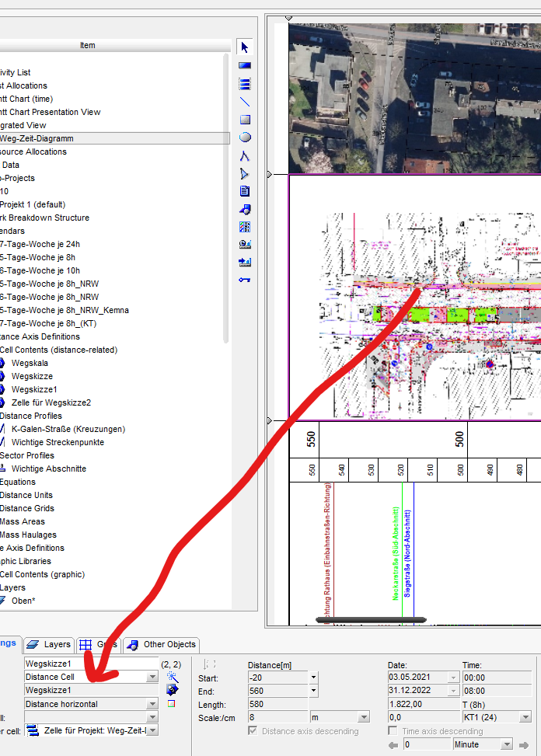Click the key icon tool
Image resolution: width=541 pixels, height=756 pixels.
pyautogui.click(x=245, y=280)
